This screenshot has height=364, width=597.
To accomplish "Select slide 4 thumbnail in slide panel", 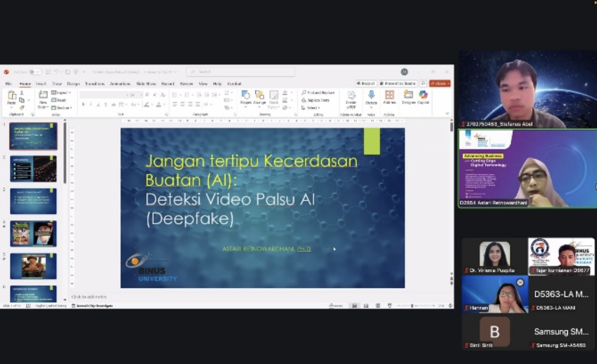I will (x=34, y=234).
